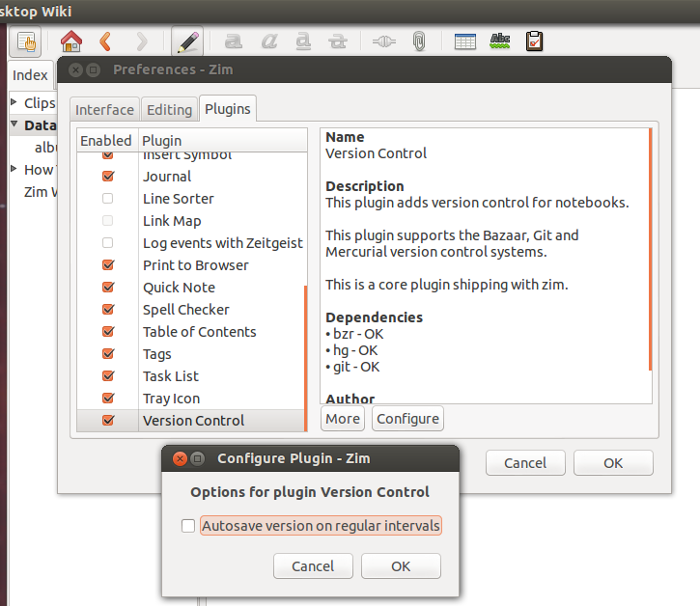Uncheck the Tags plugin checkbox
The width and height of the screenshot is (700, 606).
pos(108,354)
